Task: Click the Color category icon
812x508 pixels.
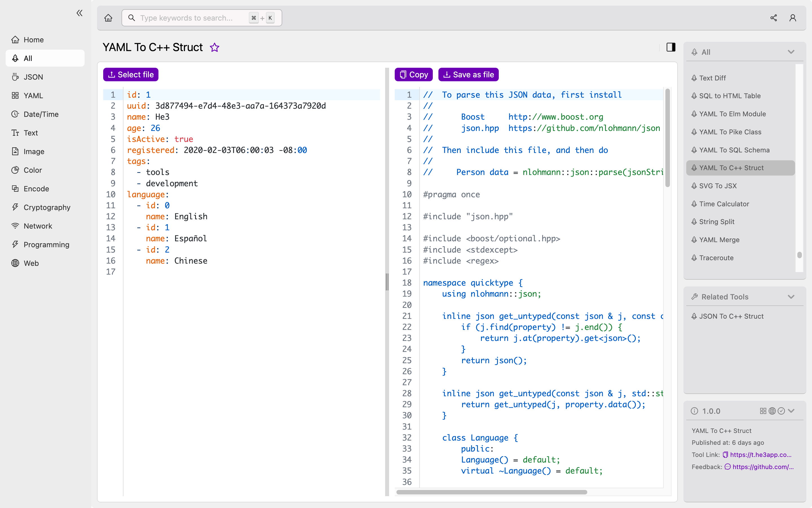Action: 15,170
